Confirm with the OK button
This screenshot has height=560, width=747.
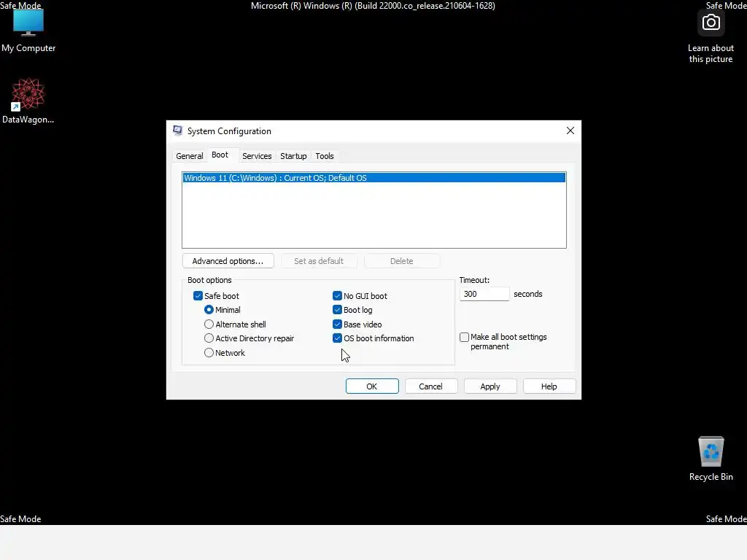coord(372,386)
